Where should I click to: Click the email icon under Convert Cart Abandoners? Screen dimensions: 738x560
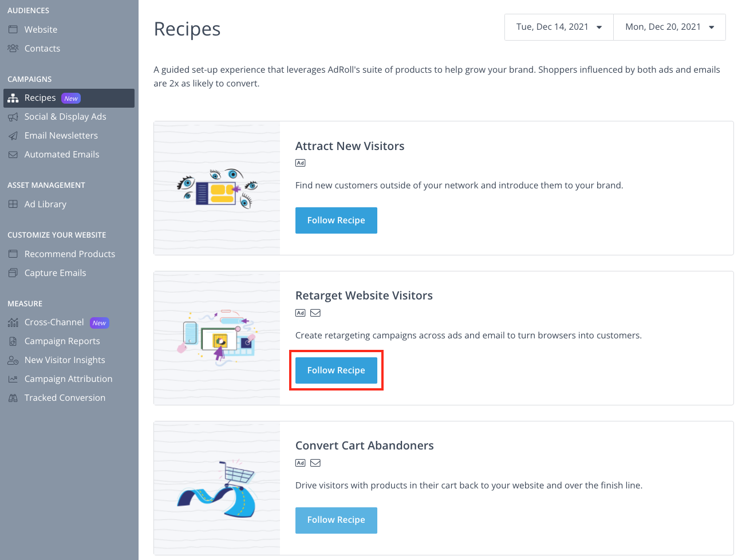pos(315,463)
